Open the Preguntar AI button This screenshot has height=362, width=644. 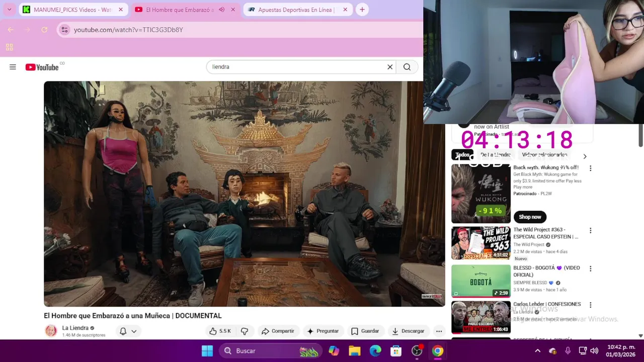tap(323, 331)
